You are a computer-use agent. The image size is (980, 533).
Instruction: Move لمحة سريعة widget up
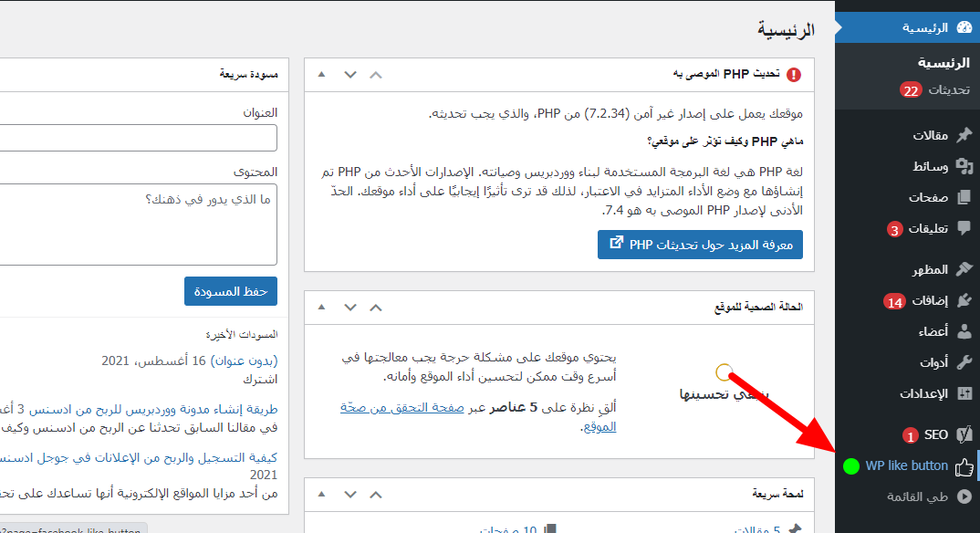376,495
